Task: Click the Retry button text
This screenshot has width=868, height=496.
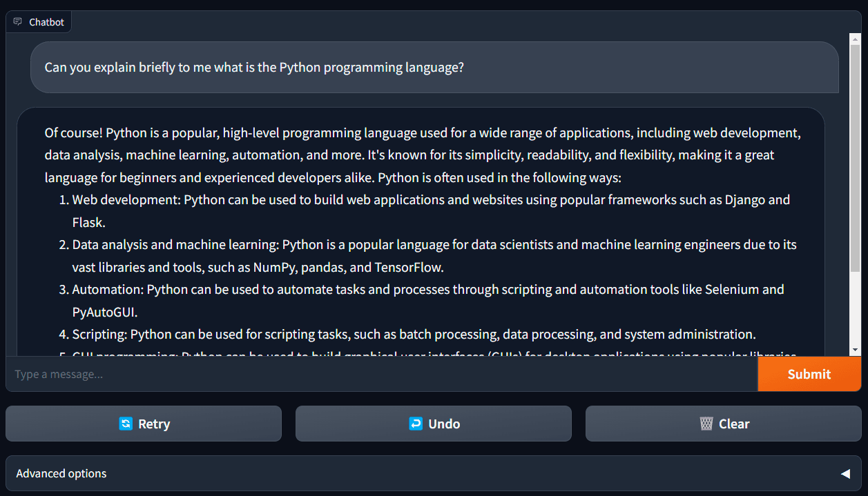Action: [x=154, y=424]
